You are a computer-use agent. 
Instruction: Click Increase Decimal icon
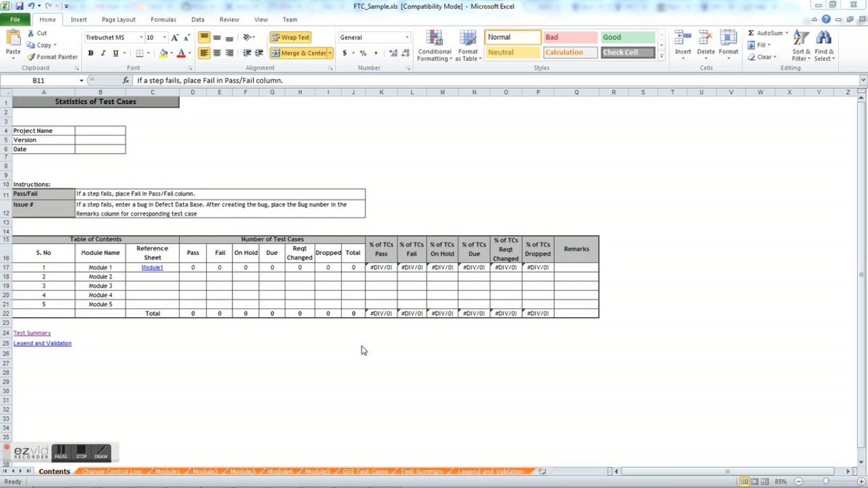click(x=393, y=53)
